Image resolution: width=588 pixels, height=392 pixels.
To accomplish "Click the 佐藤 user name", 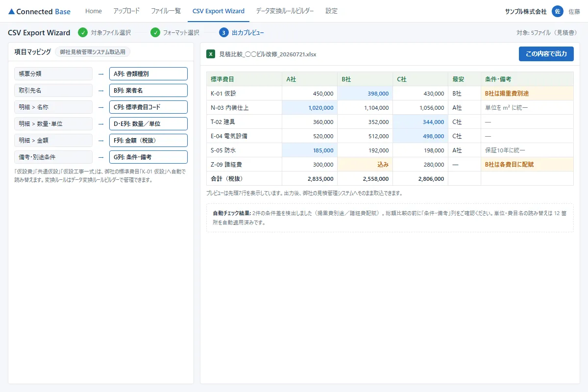I will point(574,11).
